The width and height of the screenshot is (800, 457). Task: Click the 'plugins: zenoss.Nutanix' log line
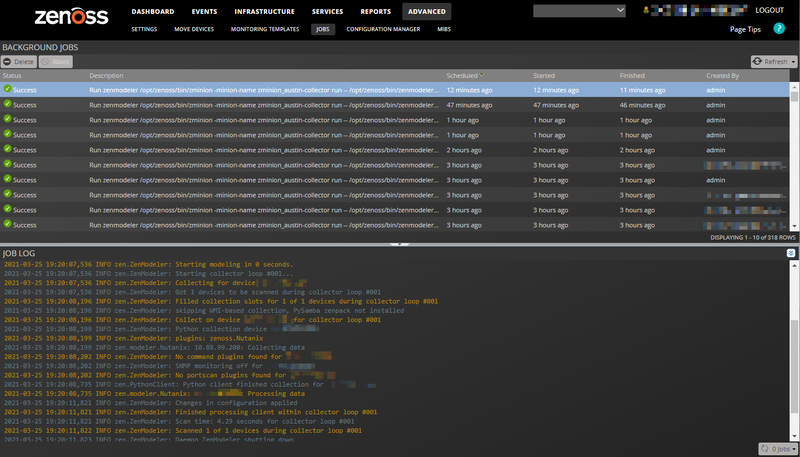click(x=134, y=338)
